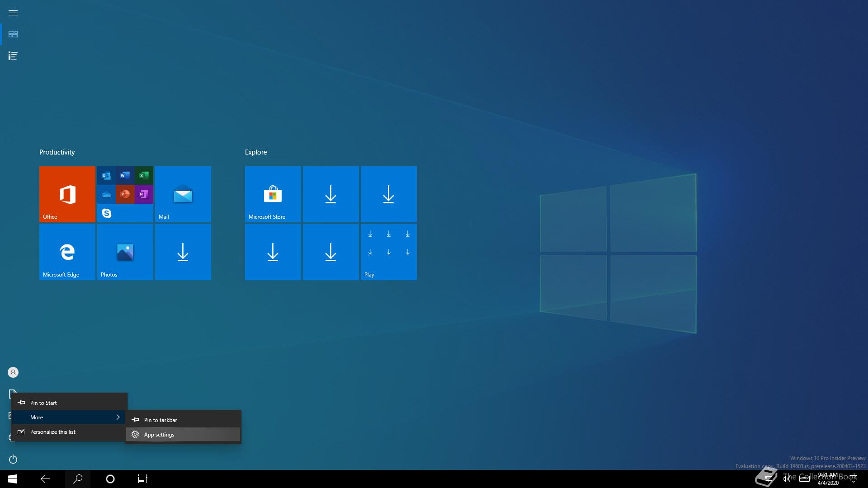Click the pending download tile beside Photos
The height and width of the screenshot is (488, 868).
(x=183, y=252)
